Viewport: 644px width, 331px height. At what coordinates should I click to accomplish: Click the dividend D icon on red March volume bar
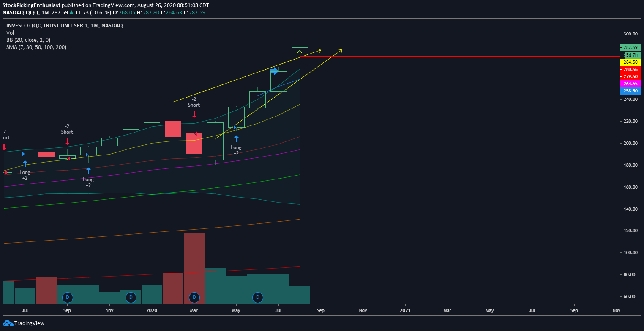[x=194, y=297]
